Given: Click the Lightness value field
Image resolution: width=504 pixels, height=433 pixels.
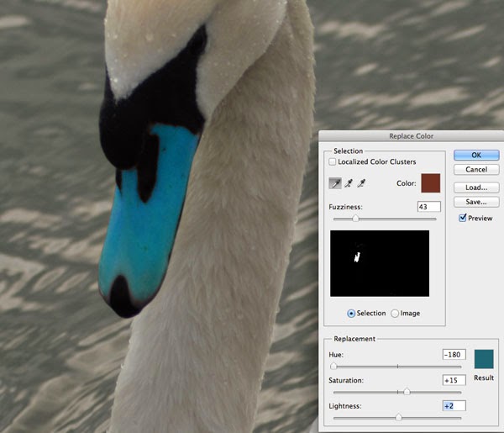Looking at the screenshot, I should [x=454, y=406].
